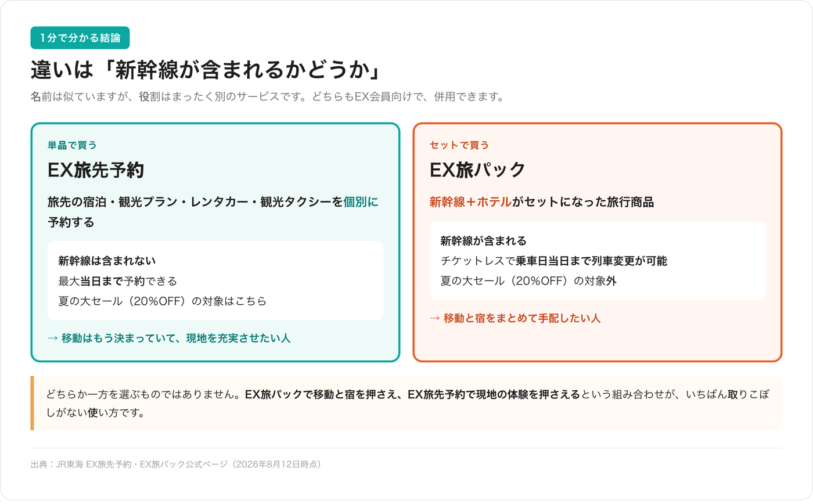The image size is (813, 504).
Task: Click the 'セットで買う' label
Action: click(459, 145)
